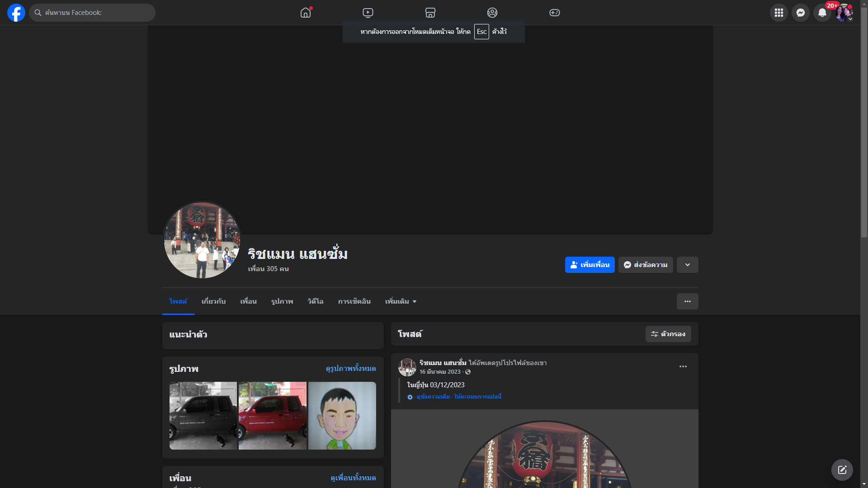The height and width of the screenshot is (488, 868).
Task: Open the post's three-dot options menu
Action: point(683,366)
